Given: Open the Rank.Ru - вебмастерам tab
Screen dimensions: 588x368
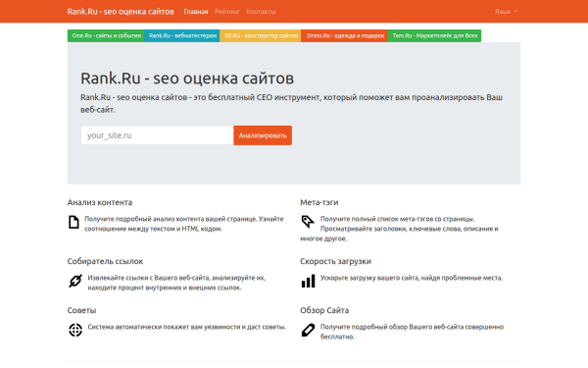Looking at the screenshot, I should coord(182,35).
